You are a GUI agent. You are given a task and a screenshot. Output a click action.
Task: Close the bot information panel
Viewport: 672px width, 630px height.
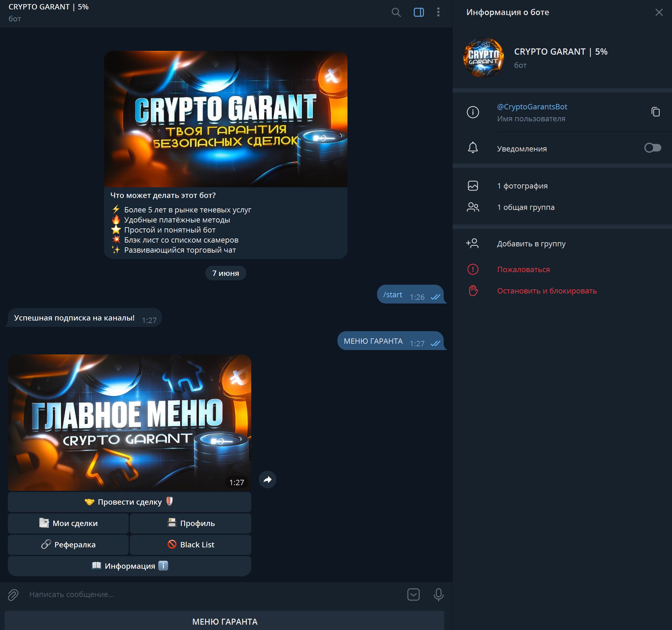click(x=658, y=13)
